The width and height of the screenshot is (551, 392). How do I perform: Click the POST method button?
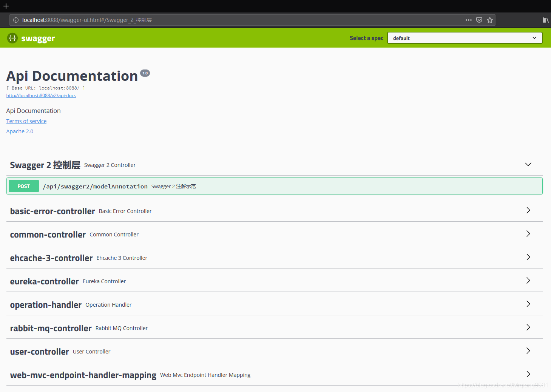point(24,186)
